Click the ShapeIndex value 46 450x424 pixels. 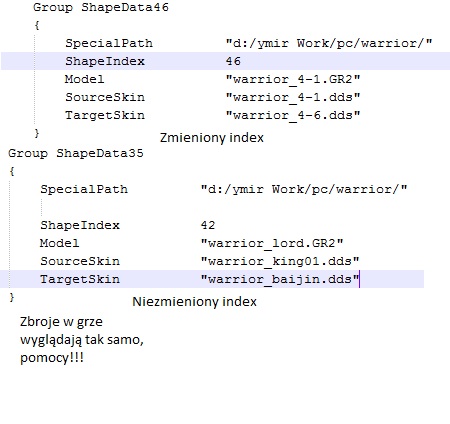[x=233, y=61]
